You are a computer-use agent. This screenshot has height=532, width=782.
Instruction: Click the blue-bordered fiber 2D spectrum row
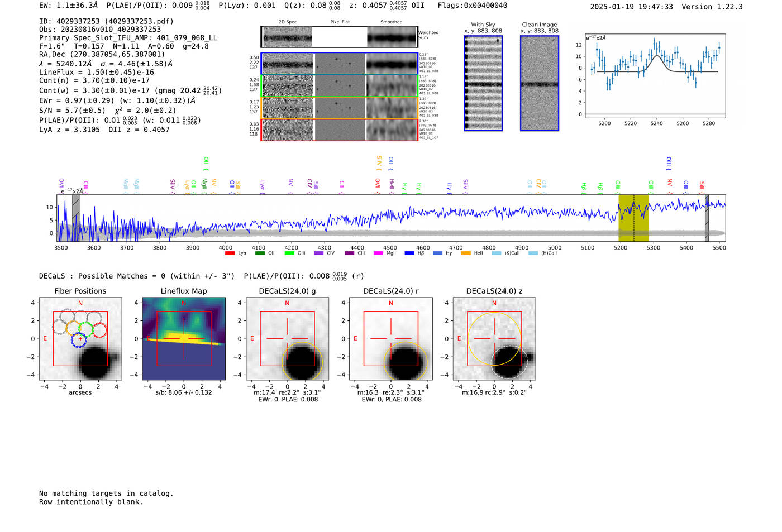[x=340, y=64]
